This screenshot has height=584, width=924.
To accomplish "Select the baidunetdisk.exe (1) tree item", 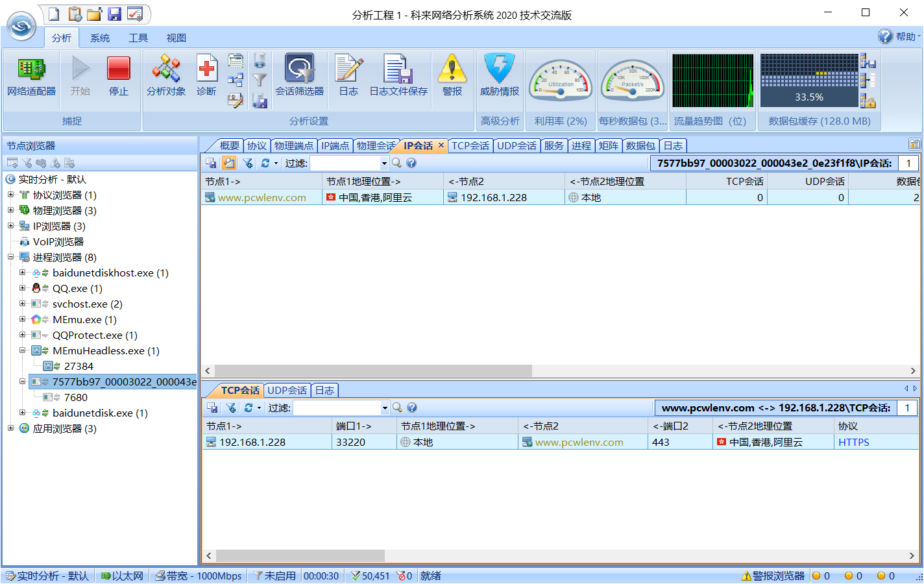I will click(100, 413).
